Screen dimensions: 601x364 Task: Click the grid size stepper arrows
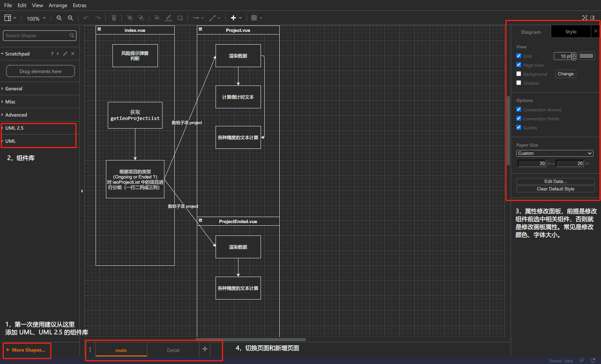[x=574, y=56]
